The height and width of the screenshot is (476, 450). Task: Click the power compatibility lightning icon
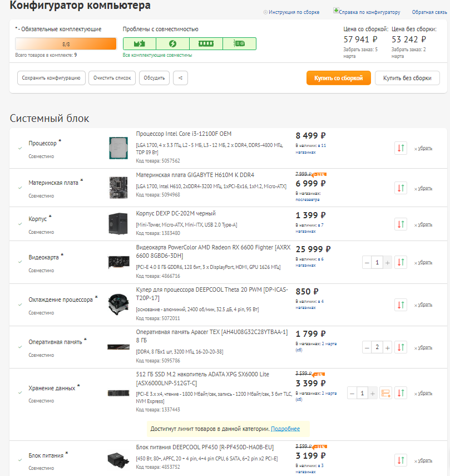(x=172, y=44)
